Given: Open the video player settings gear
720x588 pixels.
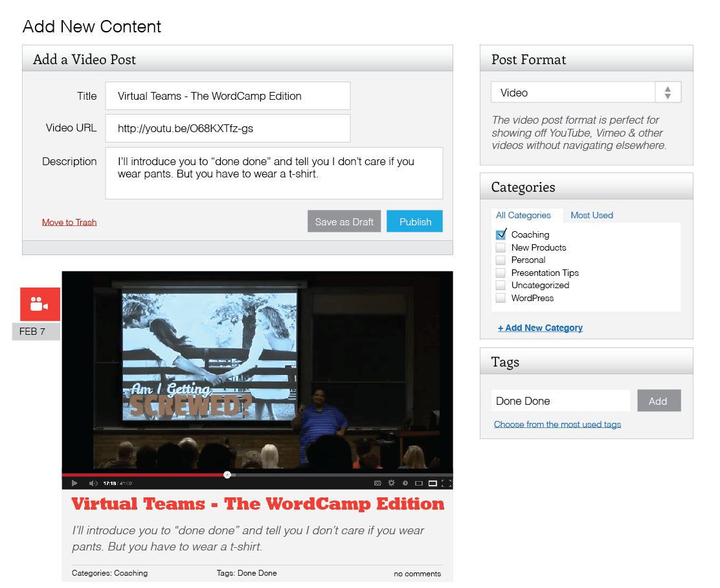Looking at the screenshot, I should point(392,483).
